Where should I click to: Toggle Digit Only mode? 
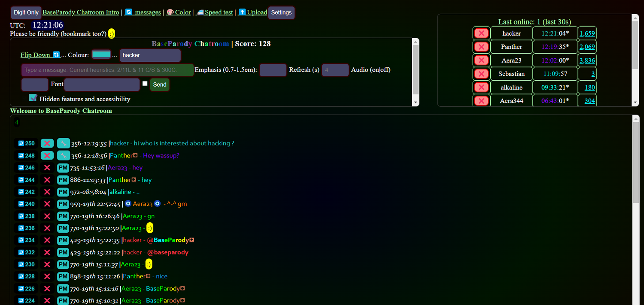coord(25,12)
